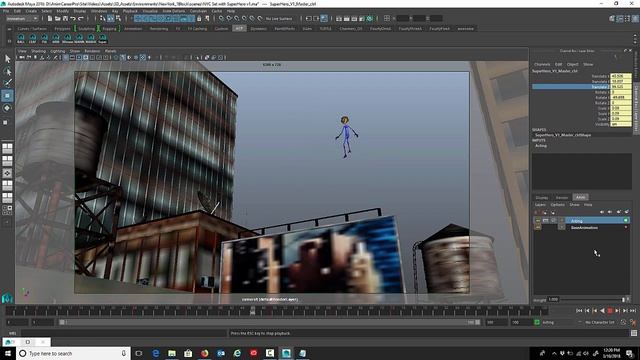Open the Playback menu
Image resolution: width=640 pixels, height=360 pixels.
130,11
